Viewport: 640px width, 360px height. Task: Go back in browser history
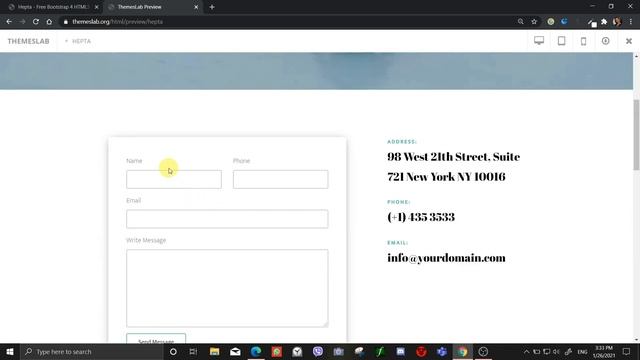9,22
